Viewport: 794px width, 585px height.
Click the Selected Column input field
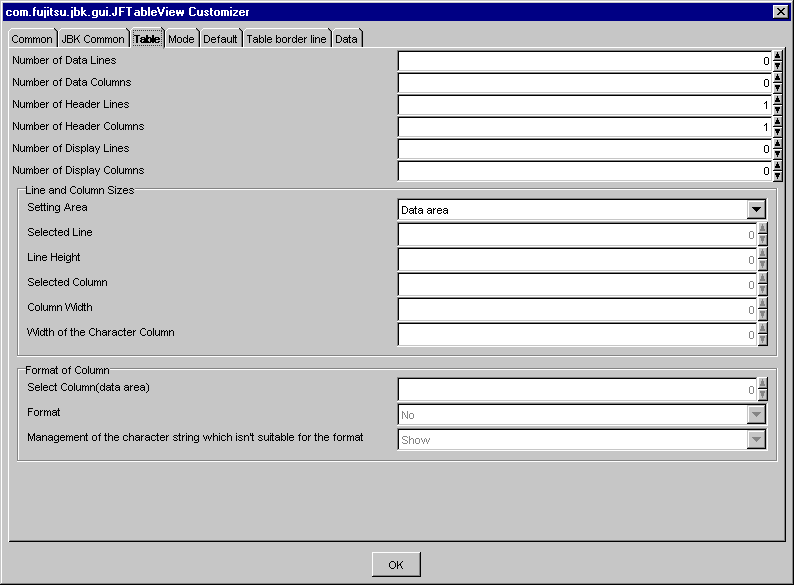click(x=577, y=285)
